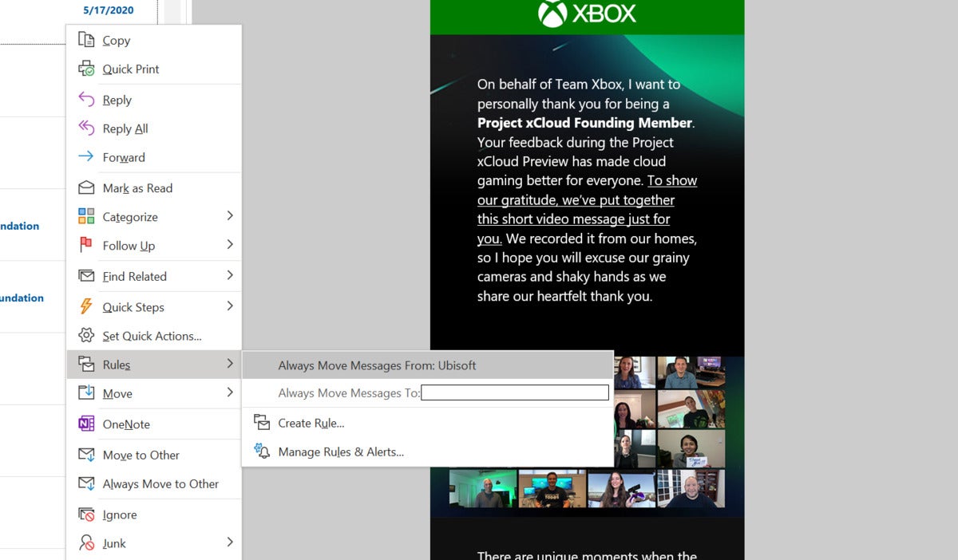Viewport: 958px width, 560px height.
Task: Click the Categorize colored squares icon
Action: coord(86,217)
